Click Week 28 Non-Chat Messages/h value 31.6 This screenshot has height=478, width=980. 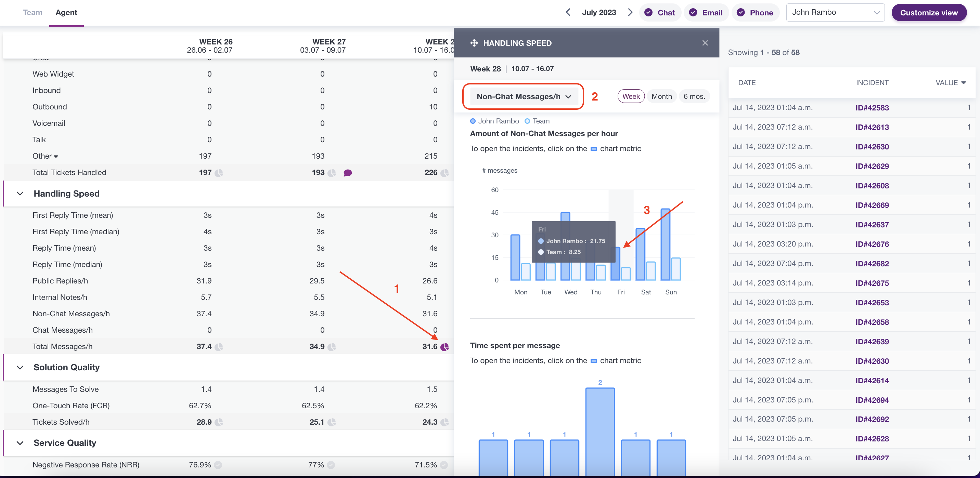(x=429, y=314)
